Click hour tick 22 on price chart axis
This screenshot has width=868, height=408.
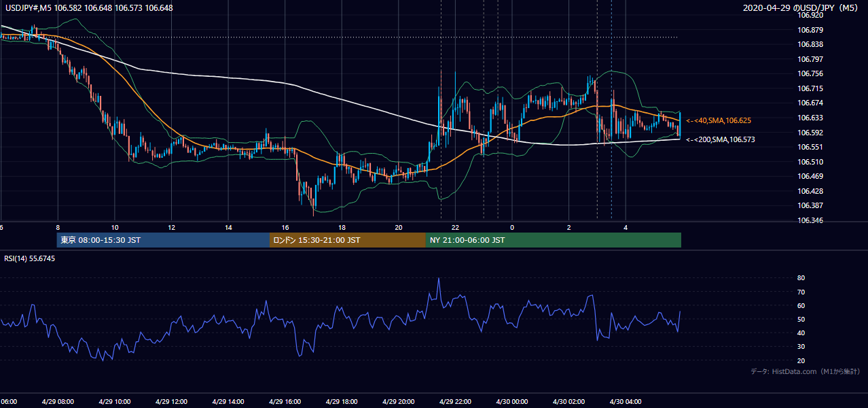[455, 228]
